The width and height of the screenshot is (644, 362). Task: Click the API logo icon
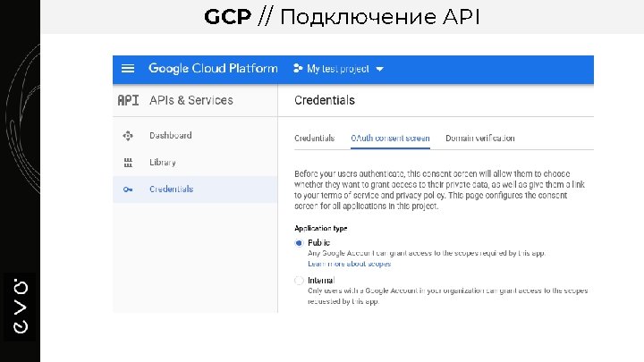(128, 100)
